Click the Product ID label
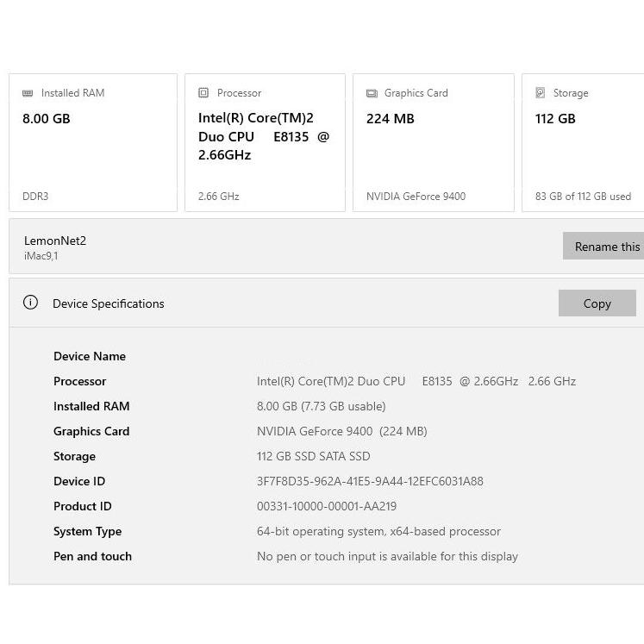The width and height of the screenshot is (644, 644). pyautogui.click(x=83, y=506)
